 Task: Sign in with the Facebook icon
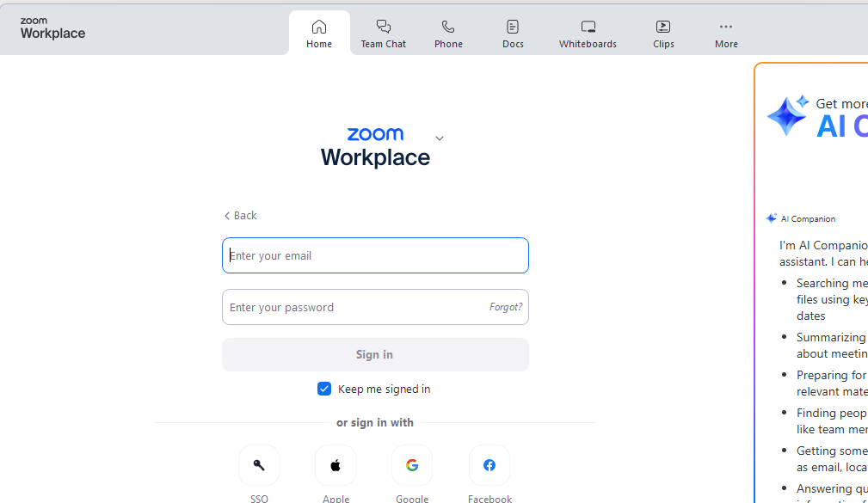[489, 465]
